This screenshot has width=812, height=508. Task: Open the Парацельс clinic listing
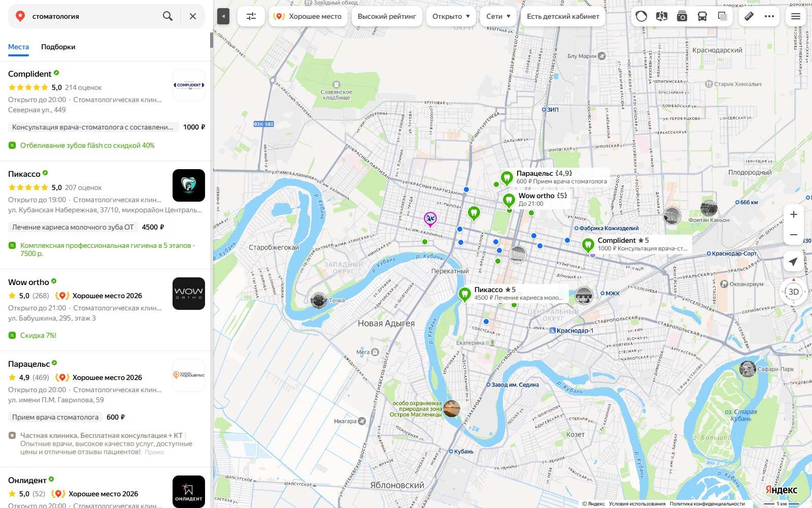(x=29, y=364)
